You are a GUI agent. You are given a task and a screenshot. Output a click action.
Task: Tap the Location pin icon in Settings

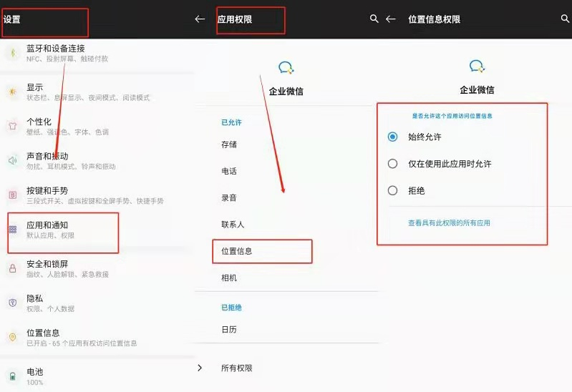click(x=13, y=338)
